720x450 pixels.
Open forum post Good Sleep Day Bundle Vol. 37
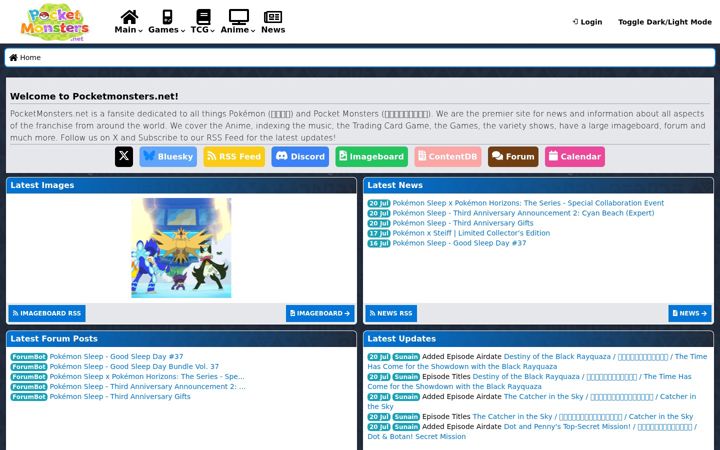tap(134, 366)
